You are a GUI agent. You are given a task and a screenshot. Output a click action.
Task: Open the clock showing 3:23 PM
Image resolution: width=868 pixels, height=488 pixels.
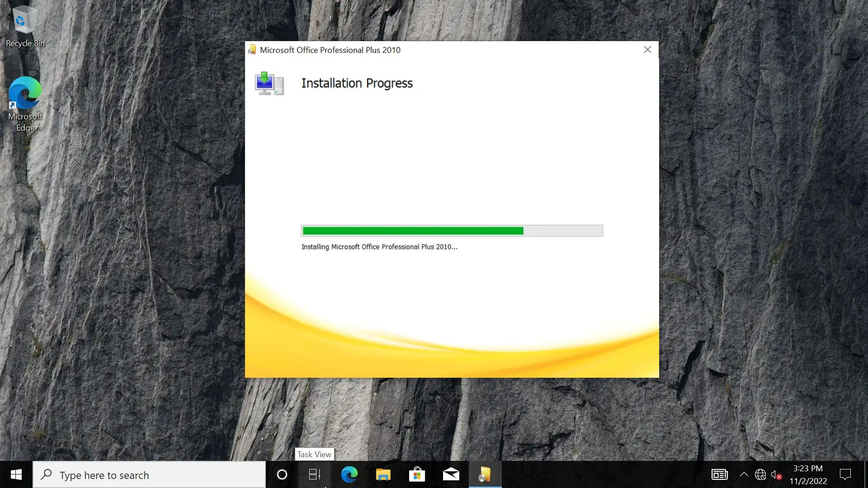[808, 474]
